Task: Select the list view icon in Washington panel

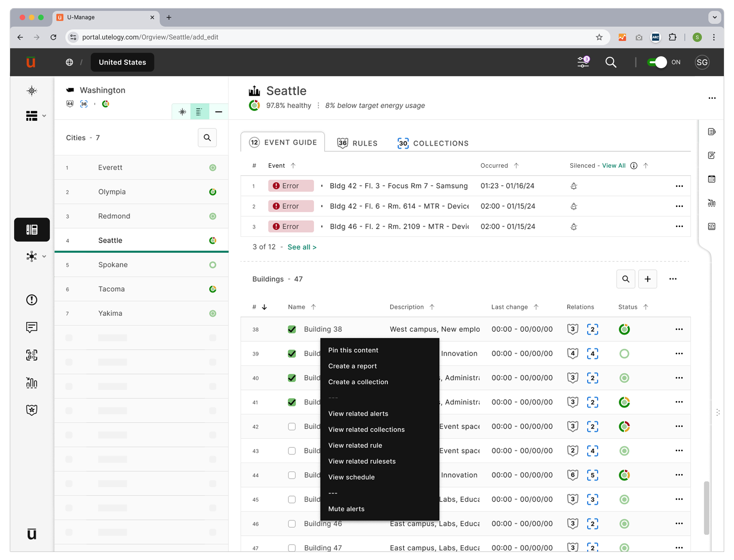Action: [199, 112]
